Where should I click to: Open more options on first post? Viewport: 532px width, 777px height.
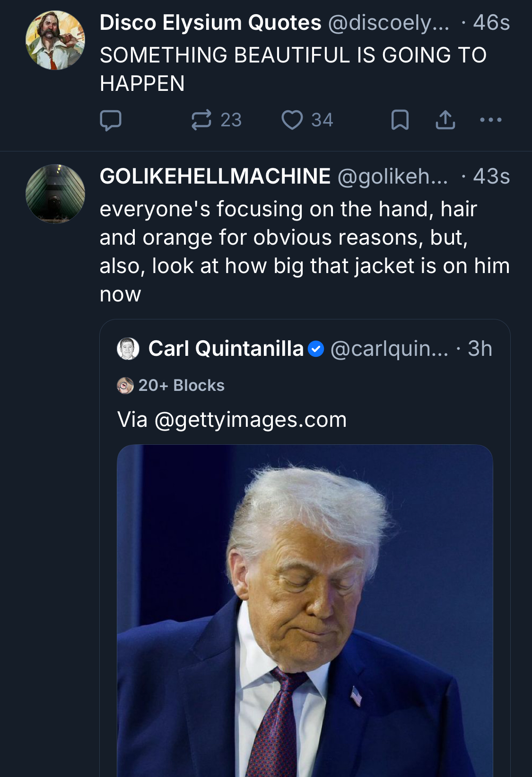pos(490,120)
